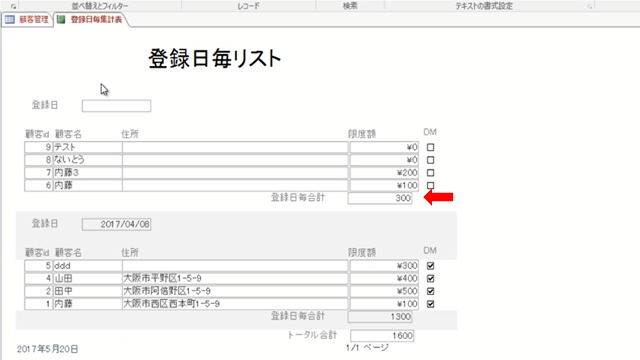Click customer name ないとう cell
Image resolution: width=640 pixels, height=360 pixels.
[x=87, y=160]
